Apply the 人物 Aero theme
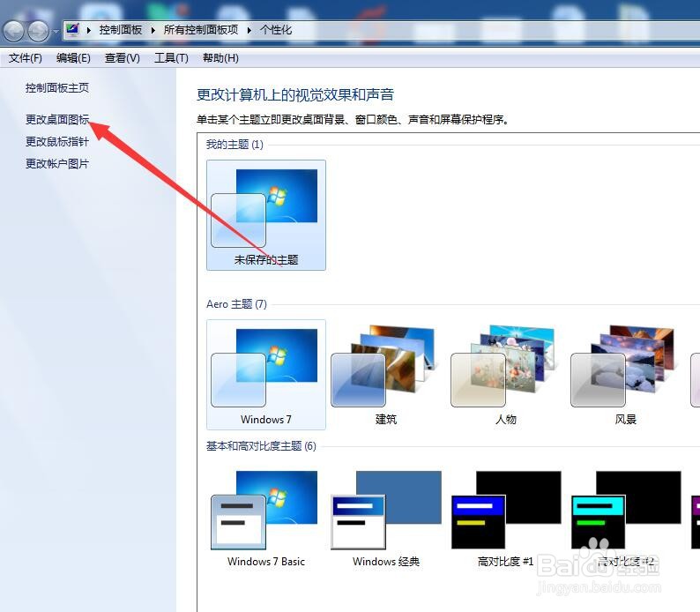 (x=506, y=375)
